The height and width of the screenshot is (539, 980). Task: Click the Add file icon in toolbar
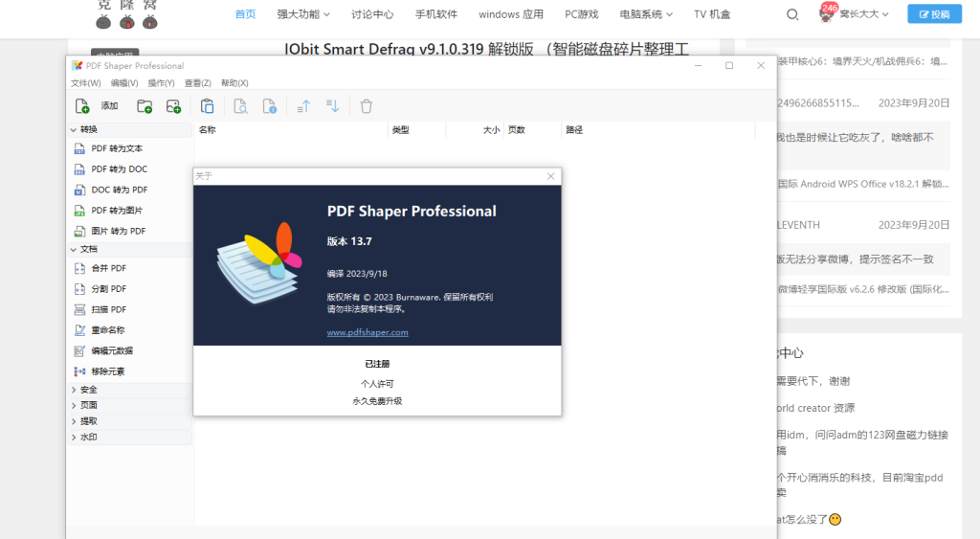click(x=82, y=106)
